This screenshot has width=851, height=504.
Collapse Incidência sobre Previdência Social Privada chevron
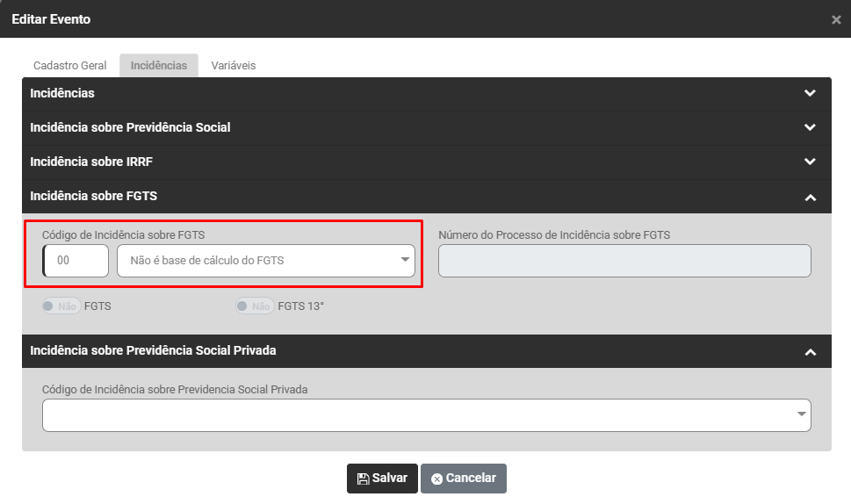point(810,351)
